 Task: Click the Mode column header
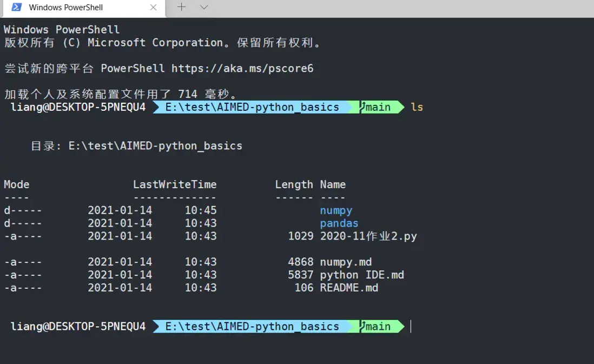click(x=17, y=184)
